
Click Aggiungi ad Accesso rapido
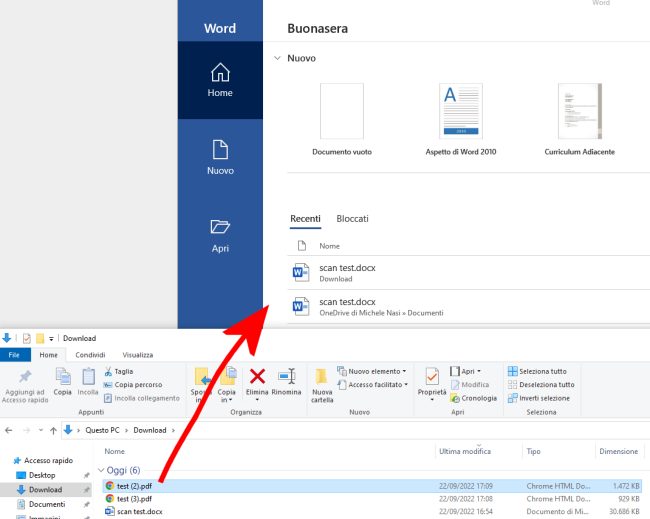click(25, 386)
